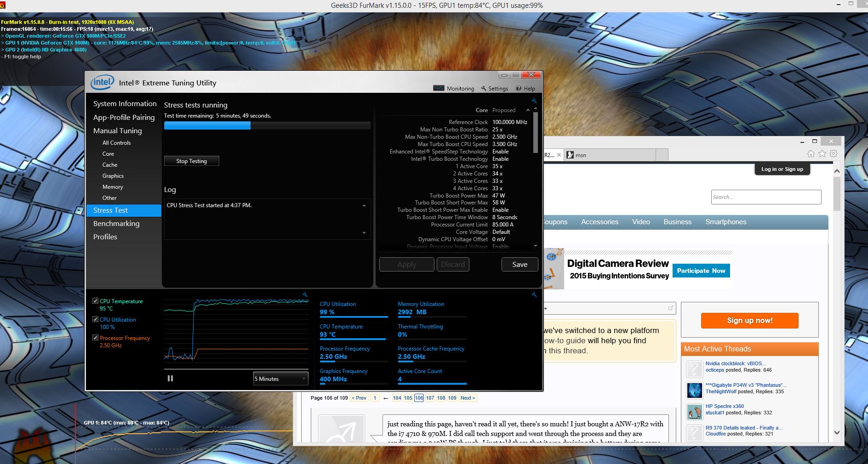Click the Intel logo in XTU header

(x=102, y=82)
